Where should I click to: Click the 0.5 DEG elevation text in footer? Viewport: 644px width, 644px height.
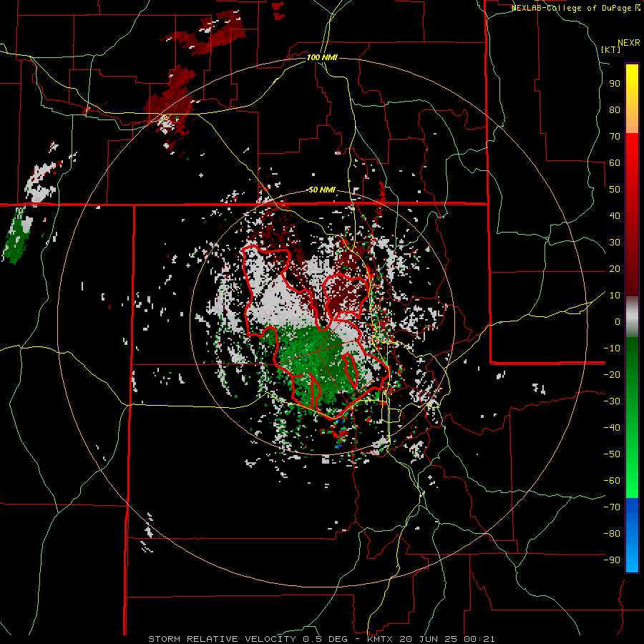[324, 639]
